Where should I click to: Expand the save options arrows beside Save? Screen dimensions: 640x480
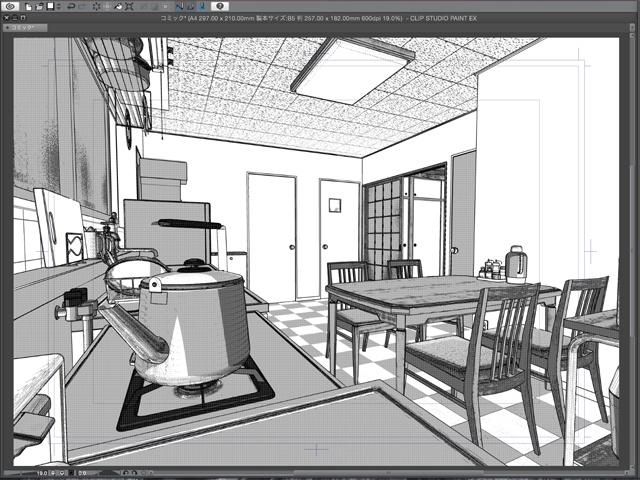59,7
